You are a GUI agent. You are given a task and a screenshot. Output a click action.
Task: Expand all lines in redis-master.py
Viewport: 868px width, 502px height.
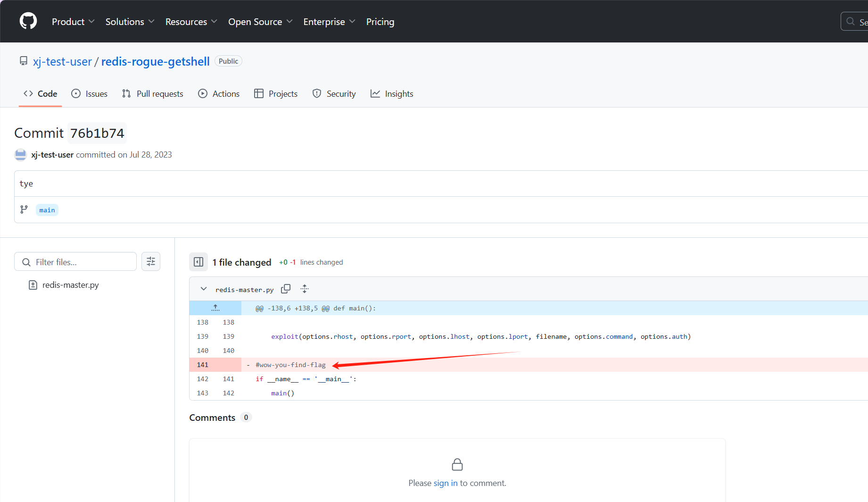[x=305, y=289]
